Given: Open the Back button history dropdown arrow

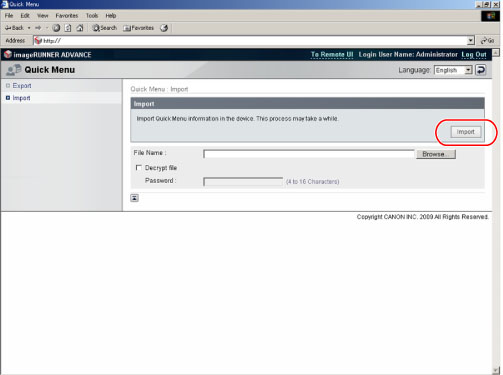Looking at the screenshot, I should pyautogui.click(x=29, y=28).
